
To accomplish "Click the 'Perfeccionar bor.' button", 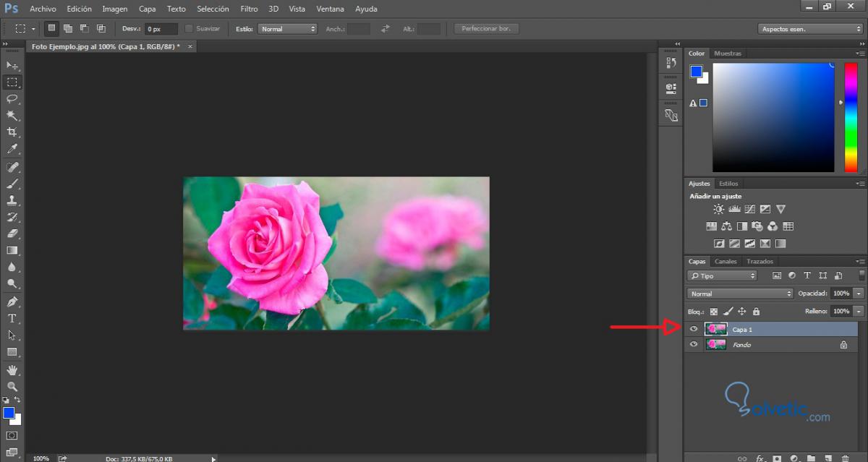I will coord(487,29).
